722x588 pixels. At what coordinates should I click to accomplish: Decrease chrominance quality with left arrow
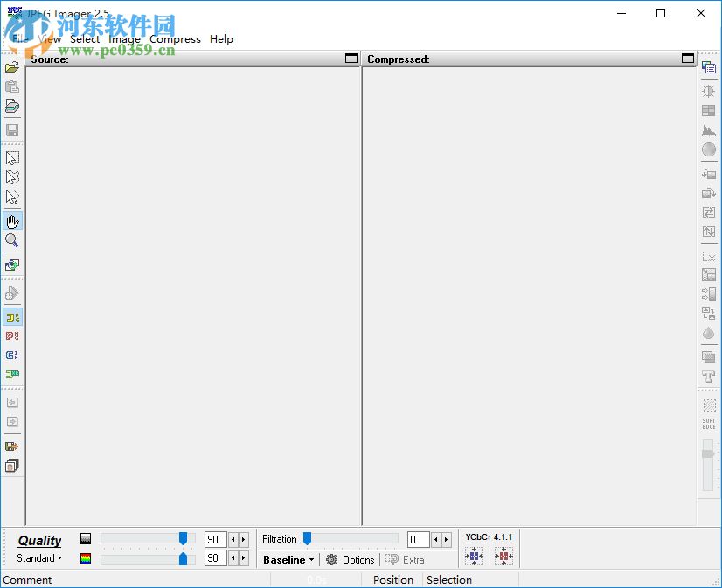click(233, 558)
